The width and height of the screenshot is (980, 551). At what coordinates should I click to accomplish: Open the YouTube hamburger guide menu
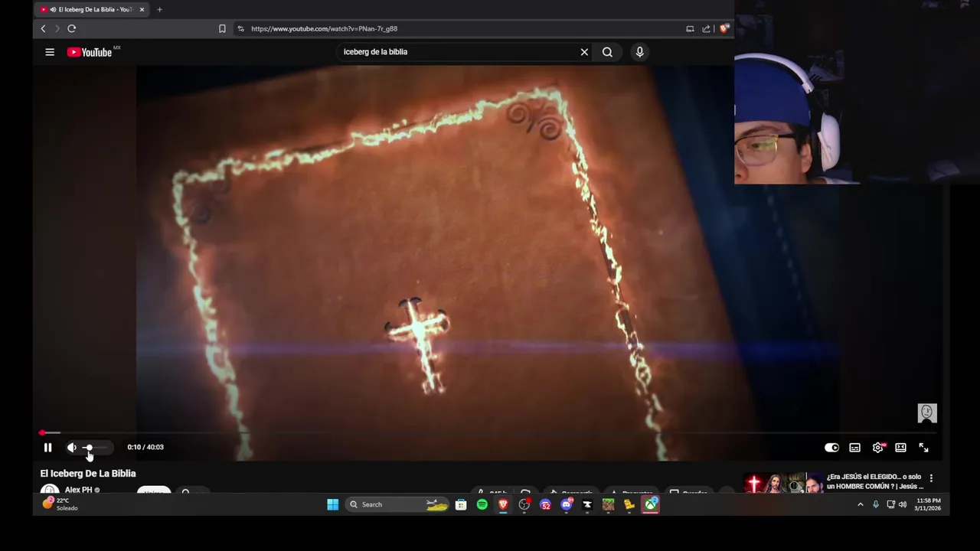point(50,52)
